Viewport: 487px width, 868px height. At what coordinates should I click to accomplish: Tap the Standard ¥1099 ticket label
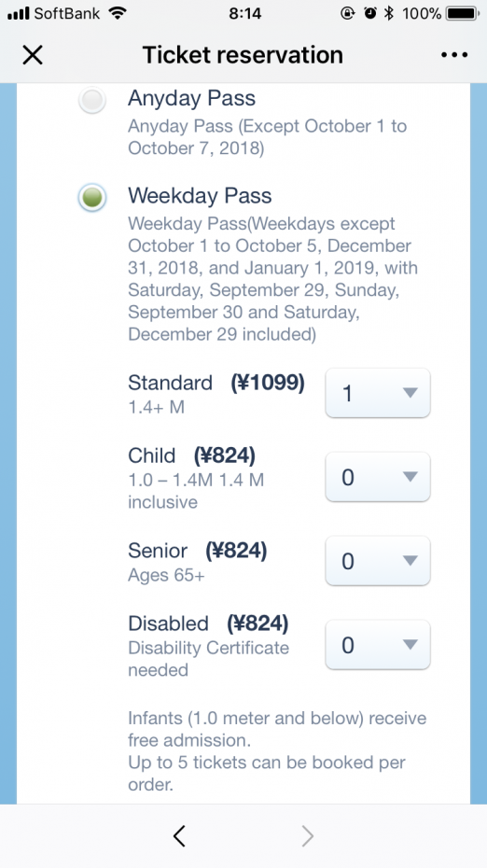[216, 383]
